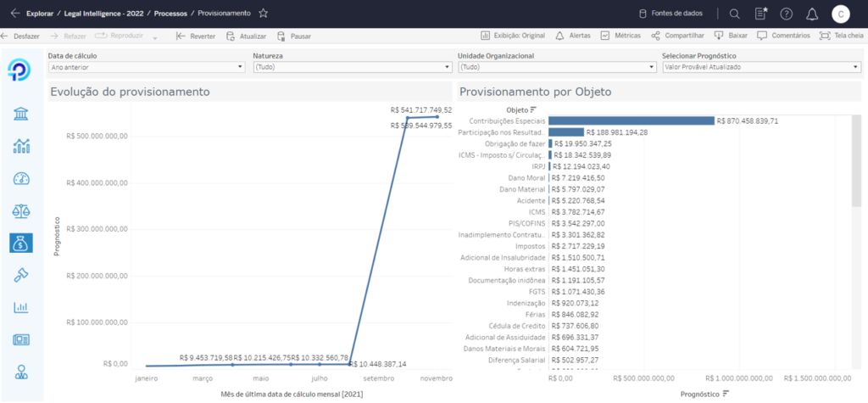The height and width of the screenshot is (403, 868).
Task: Open the notifications bell
Action: click(x=811, y=14)
